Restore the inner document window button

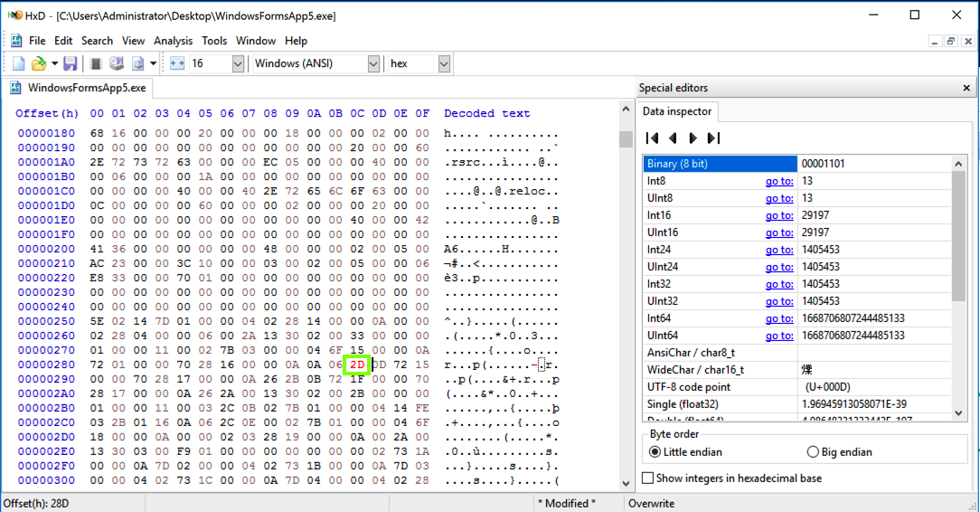coord(951,42)
